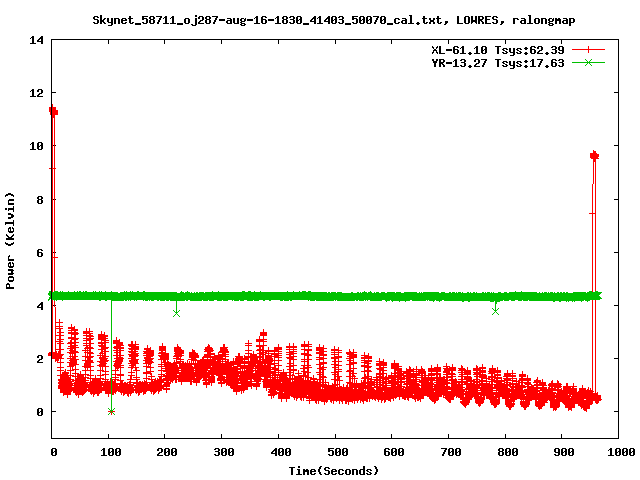Click the x-axis tick label 900

tap(564, 452)
